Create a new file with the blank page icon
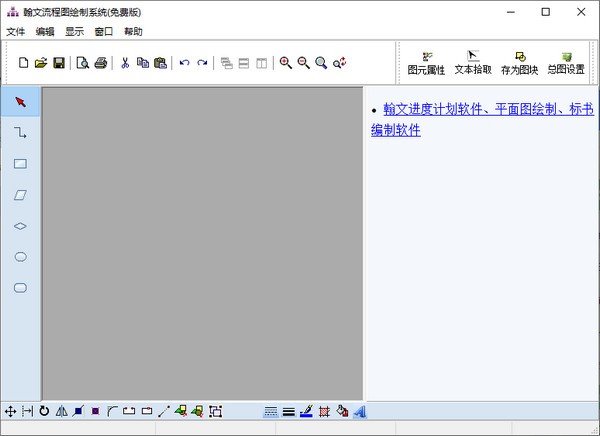Image resolution: width=600 pixels, height=436 pixels. click(23, 63)
